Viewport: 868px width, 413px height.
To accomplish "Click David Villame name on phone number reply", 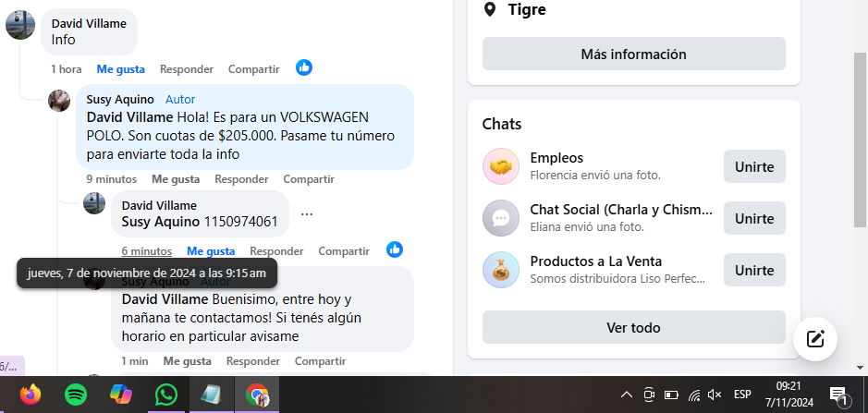I will [159, 205].
